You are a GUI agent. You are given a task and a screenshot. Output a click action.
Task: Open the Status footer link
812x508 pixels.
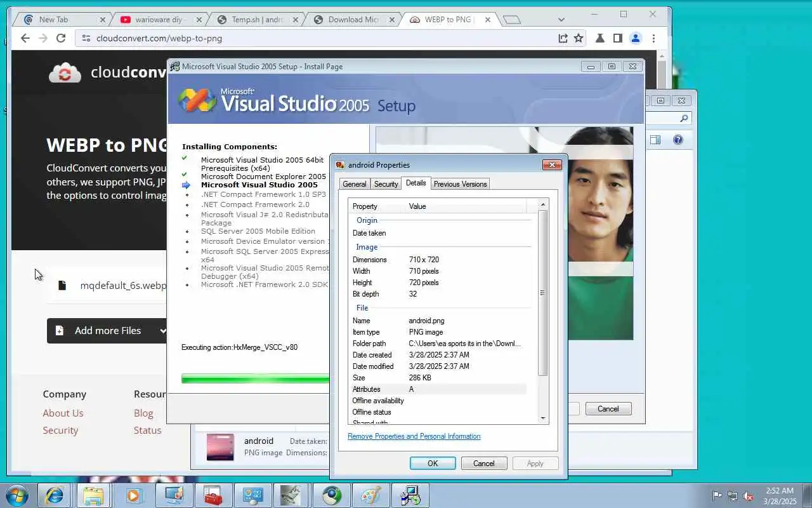[147, 430]
